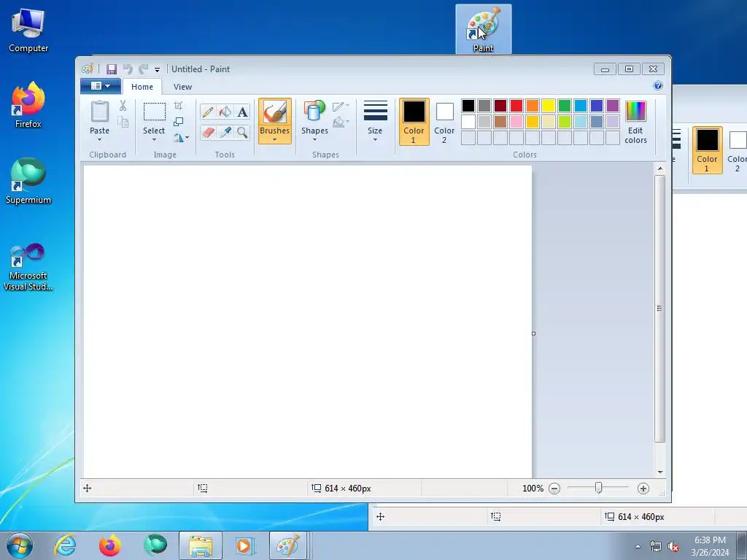Image resolution: width=747 pixels, height=560 pixels.
Task: Open the Firefox desktop shortcut
Action: [x=28, y=105]
